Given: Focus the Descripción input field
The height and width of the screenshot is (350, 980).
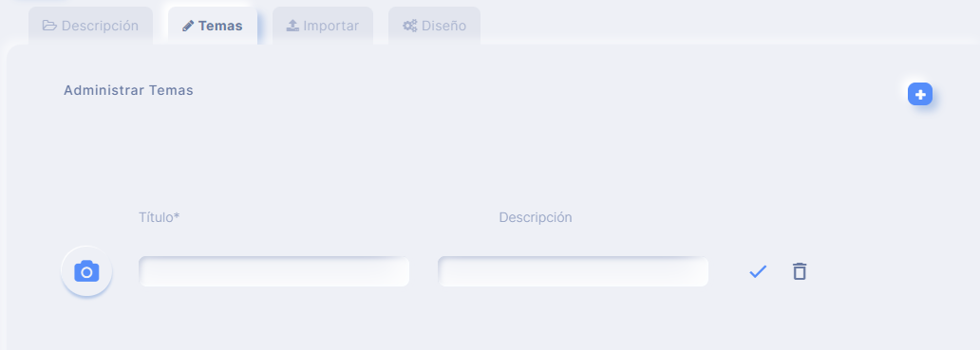Looking at the screenshot, I should (x=574, y=271).
